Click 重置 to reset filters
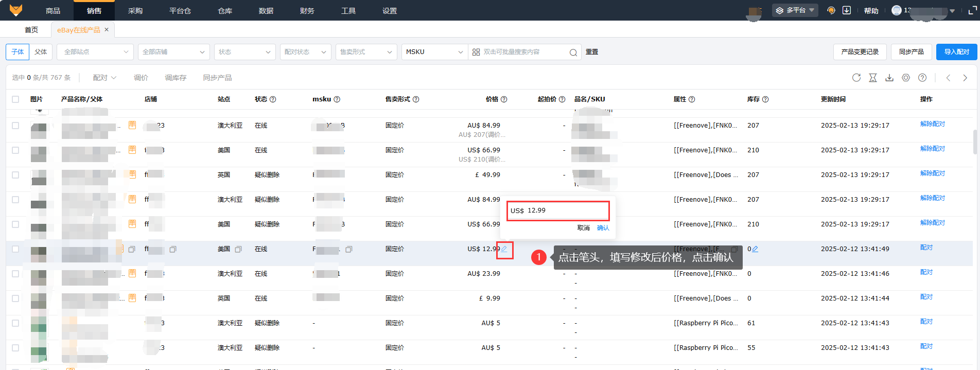The height and width of the screenshot is (370, 980). tap(592, 52)
